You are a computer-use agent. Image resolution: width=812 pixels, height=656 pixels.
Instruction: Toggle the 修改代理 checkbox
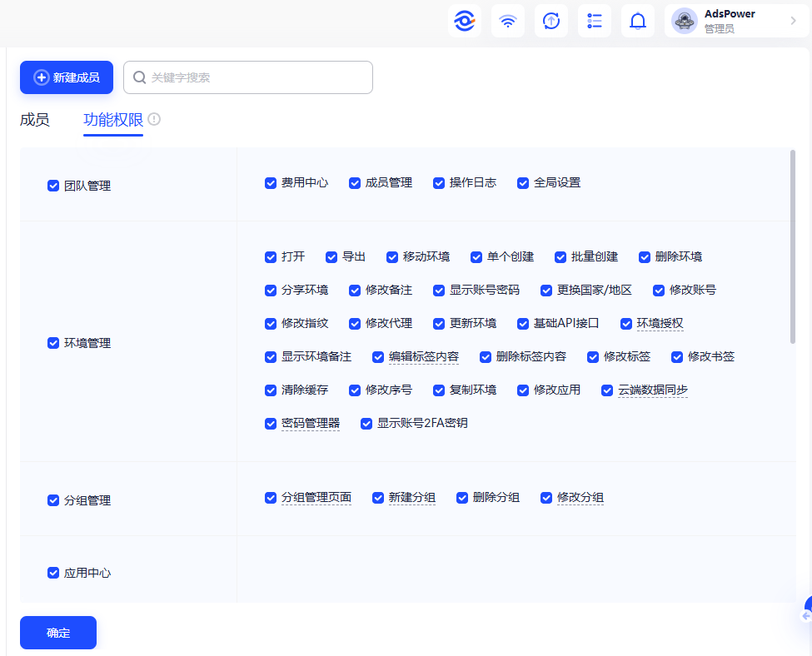355,324
